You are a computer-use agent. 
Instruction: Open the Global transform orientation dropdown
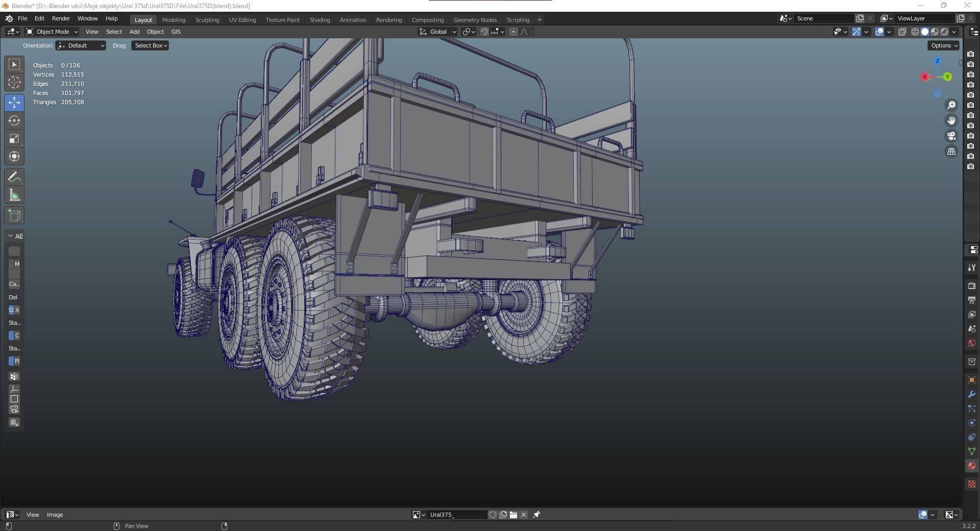pyautogui.click(x=437, y=32)
